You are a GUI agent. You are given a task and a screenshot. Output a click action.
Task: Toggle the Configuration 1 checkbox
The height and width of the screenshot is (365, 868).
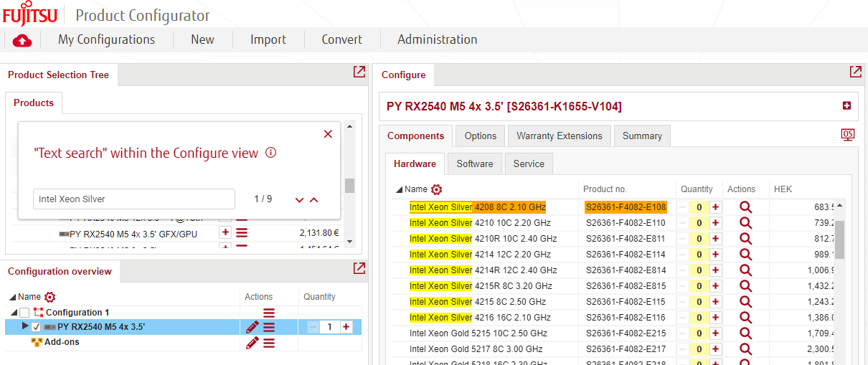tap(25, 313)
